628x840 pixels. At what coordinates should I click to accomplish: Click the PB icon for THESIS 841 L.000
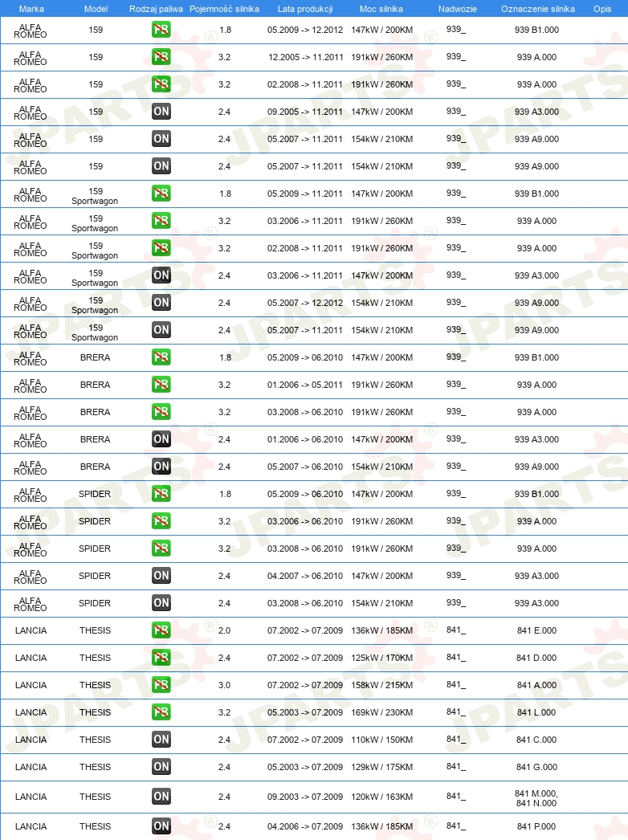[x=161, y=712]
